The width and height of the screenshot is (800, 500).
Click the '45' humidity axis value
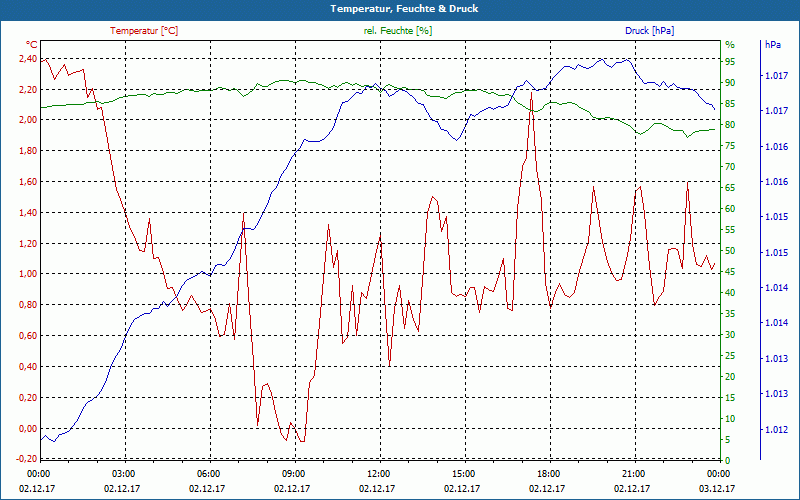pos(730,272)
